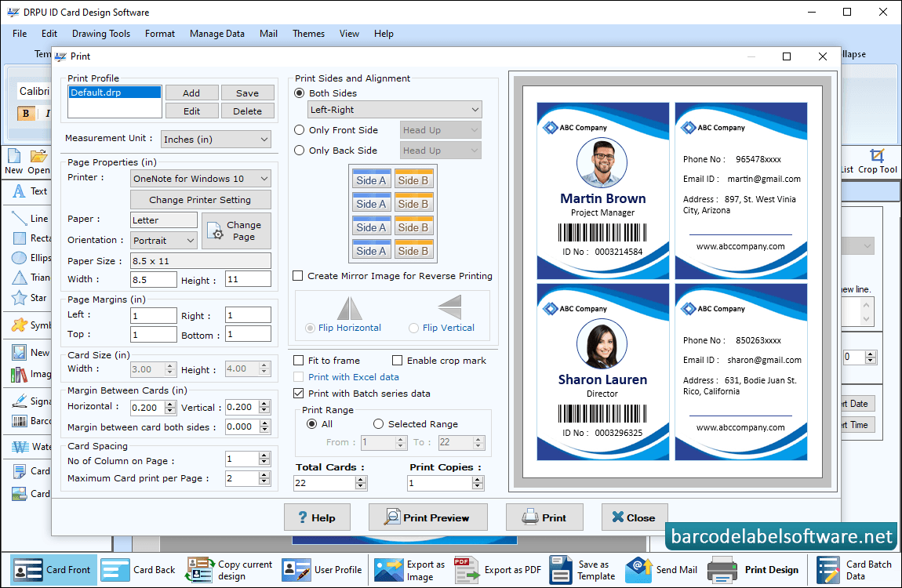Increase the Print Copies value
The image size is (902, 588).
click(478, 479)
